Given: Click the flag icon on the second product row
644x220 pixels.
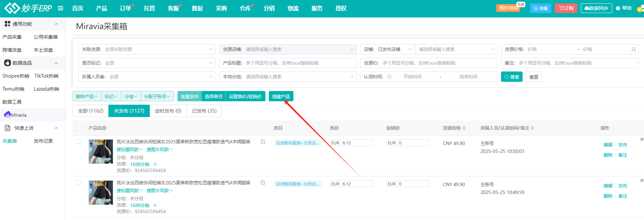Looking at the screenshot, I should [x=642, y=181].
